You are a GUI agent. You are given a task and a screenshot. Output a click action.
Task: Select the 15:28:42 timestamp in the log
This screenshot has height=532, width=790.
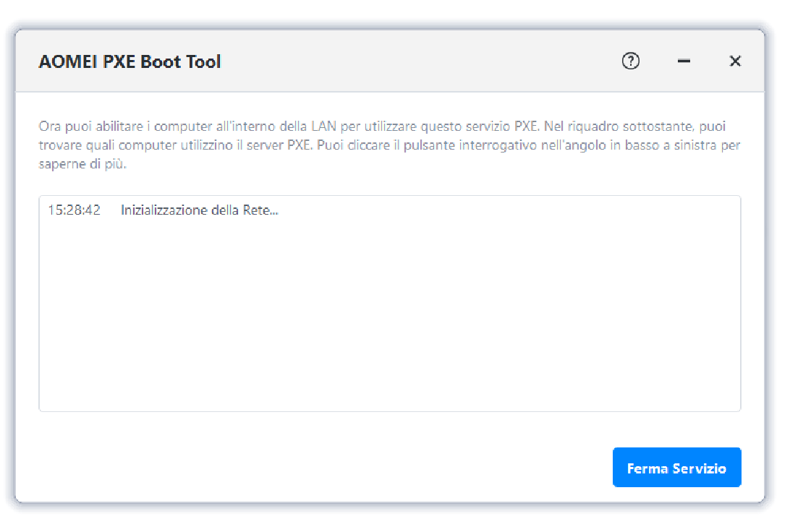tap(74, 210)
